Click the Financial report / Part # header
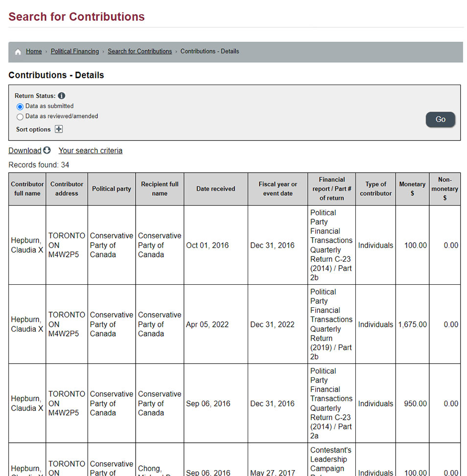This screenshot has height=476, width=467. pos(332,189)
